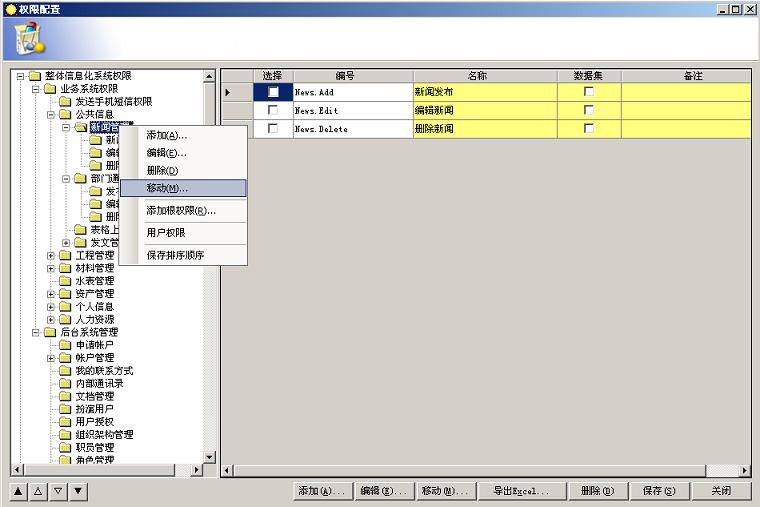Expand the 资产管理 node
The height and width of the screenshot is (507, 760).
click(x=50, y=294)
